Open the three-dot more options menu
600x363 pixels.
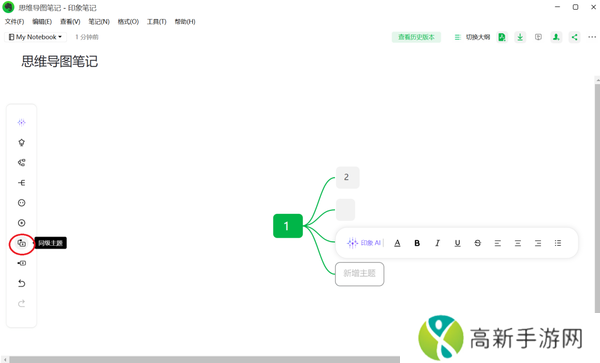click(592, 37)
